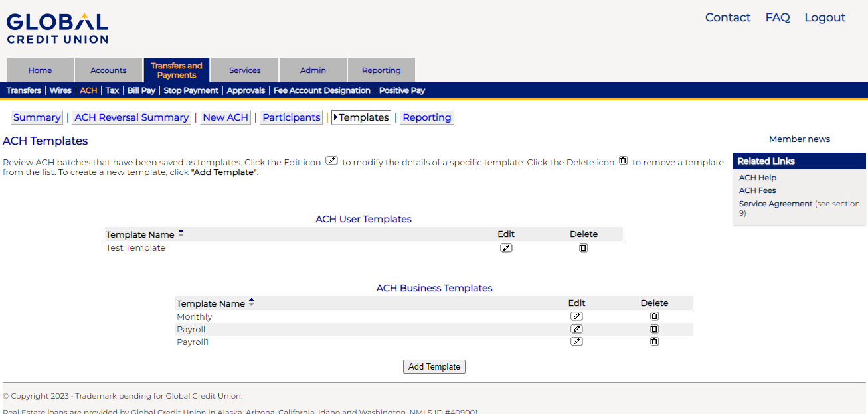Open Fee Account Designation submenu item
Screen dimensions: 868x414
pyautogui.click(x=322, y=90)
